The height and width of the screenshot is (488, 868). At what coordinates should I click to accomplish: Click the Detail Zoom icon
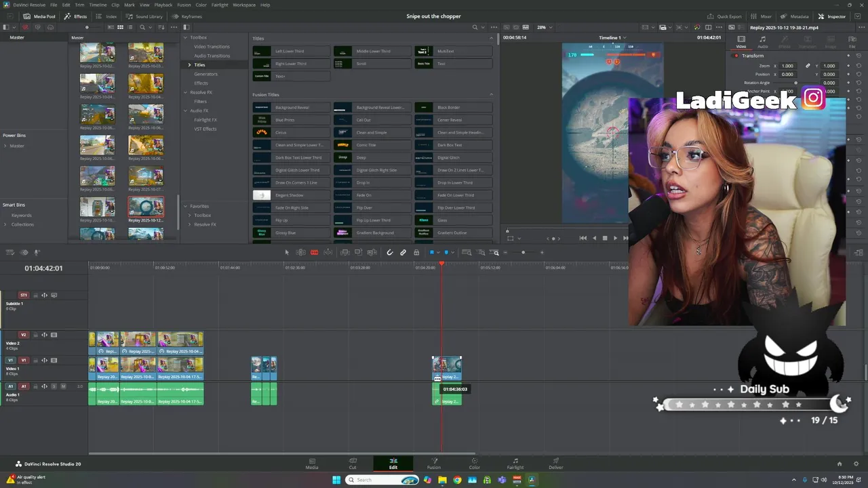click(x=482, y=252)
